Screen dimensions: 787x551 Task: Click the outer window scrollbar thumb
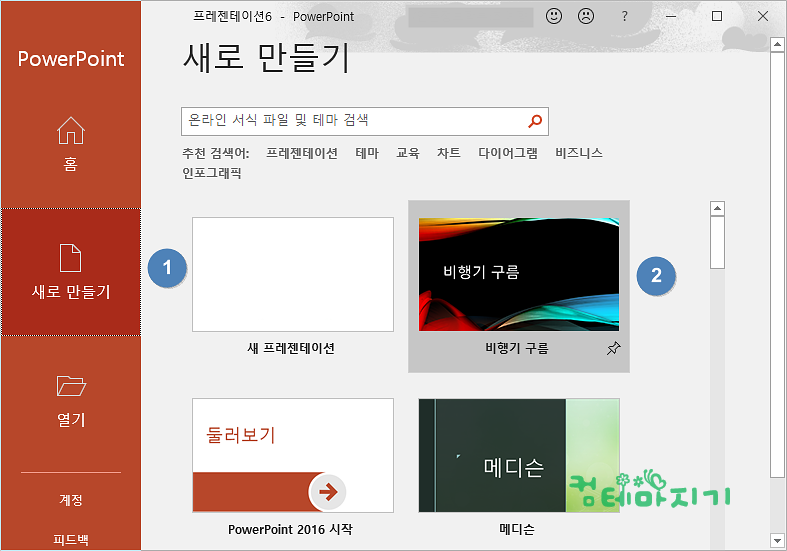(x=777, y=264)
